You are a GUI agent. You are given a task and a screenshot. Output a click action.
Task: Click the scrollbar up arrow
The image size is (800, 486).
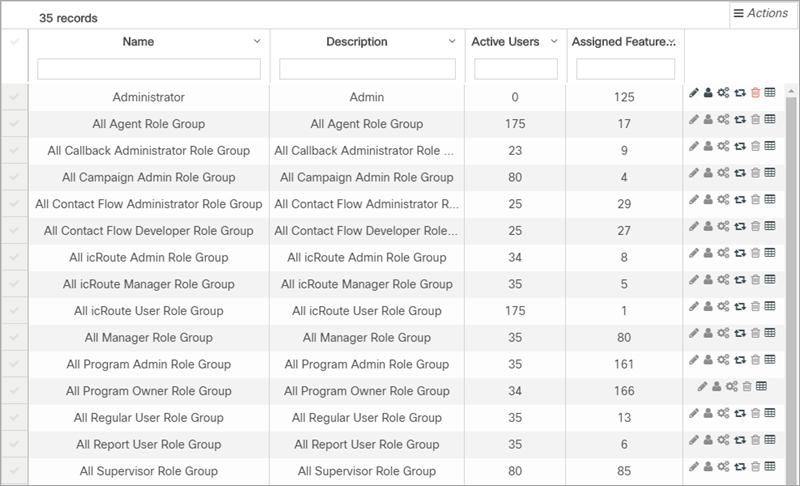click(791, 91)
